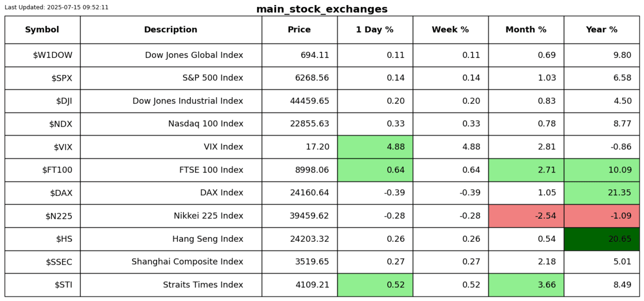Click the Symbol column header
644x301 pixels.
[x=42, y=30]
